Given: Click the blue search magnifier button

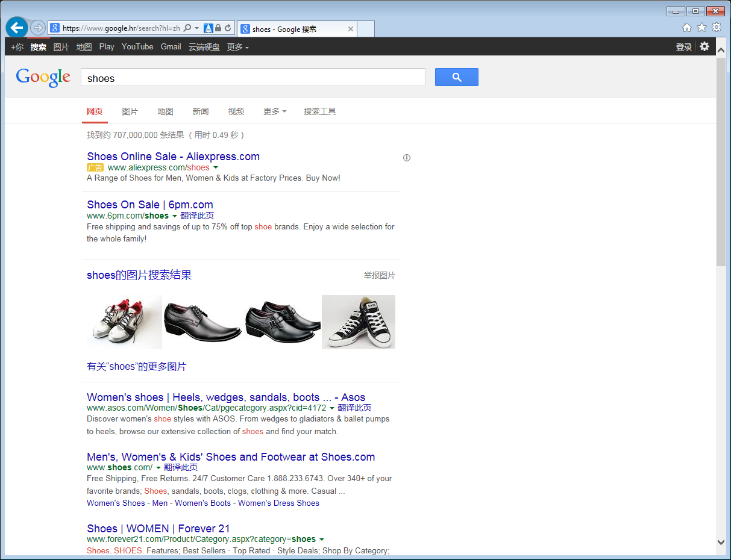Looking at the screenshot, I should point(457,77).
